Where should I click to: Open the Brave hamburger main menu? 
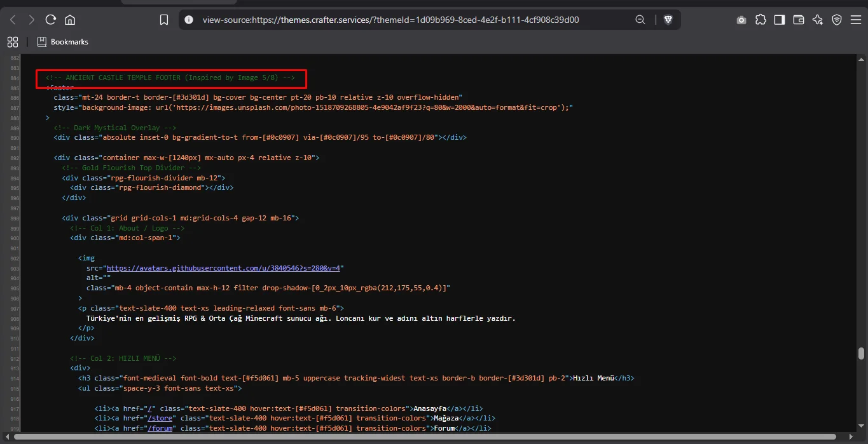click(855, 20)
